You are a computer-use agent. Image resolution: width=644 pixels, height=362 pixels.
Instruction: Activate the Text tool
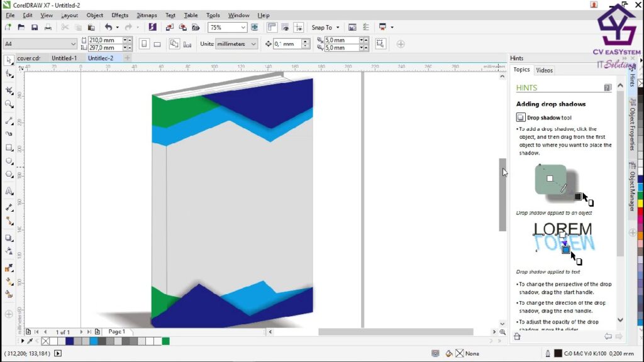point(9,191)
